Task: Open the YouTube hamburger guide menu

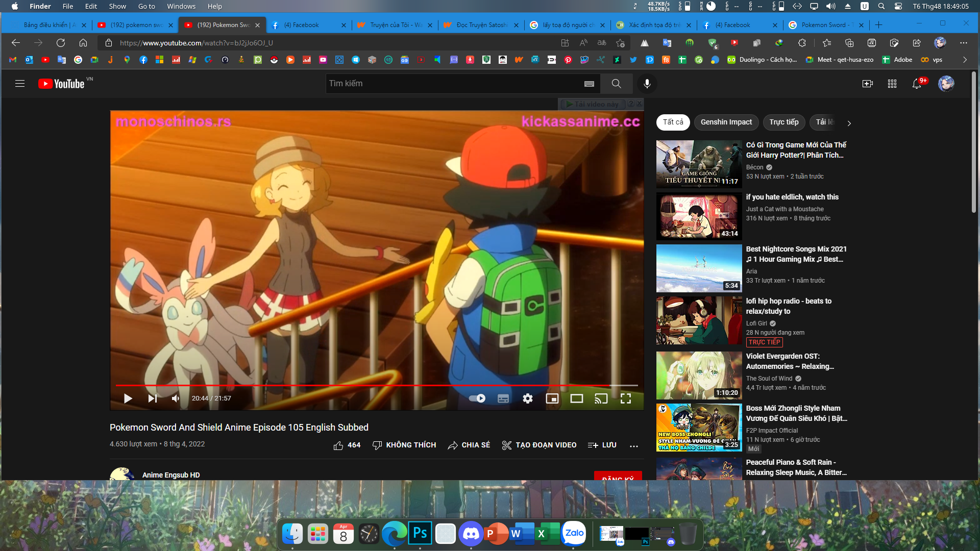Action: (x=20, y=84)
